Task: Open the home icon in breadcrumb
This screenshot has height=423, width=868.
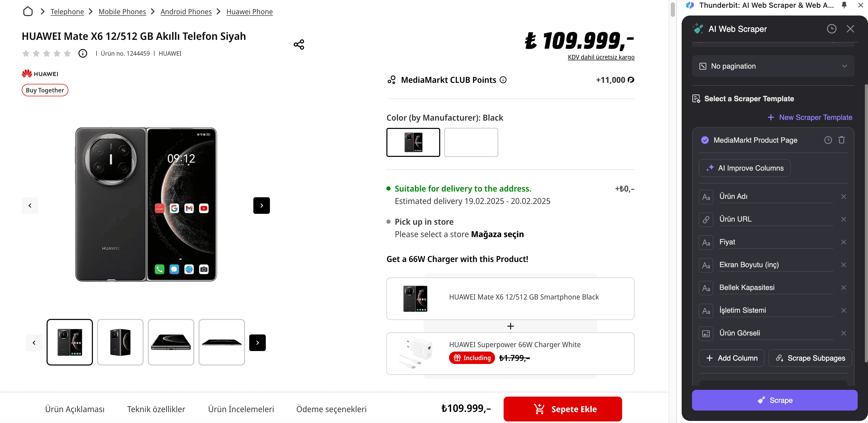Action: click(x=28, y=11)
